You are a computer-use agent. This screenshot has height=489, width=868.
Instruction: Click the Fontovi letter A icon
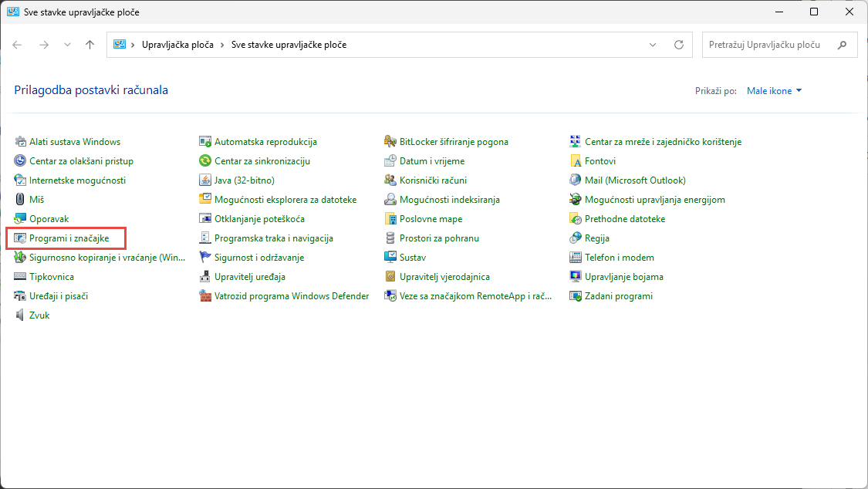point(576,161)
